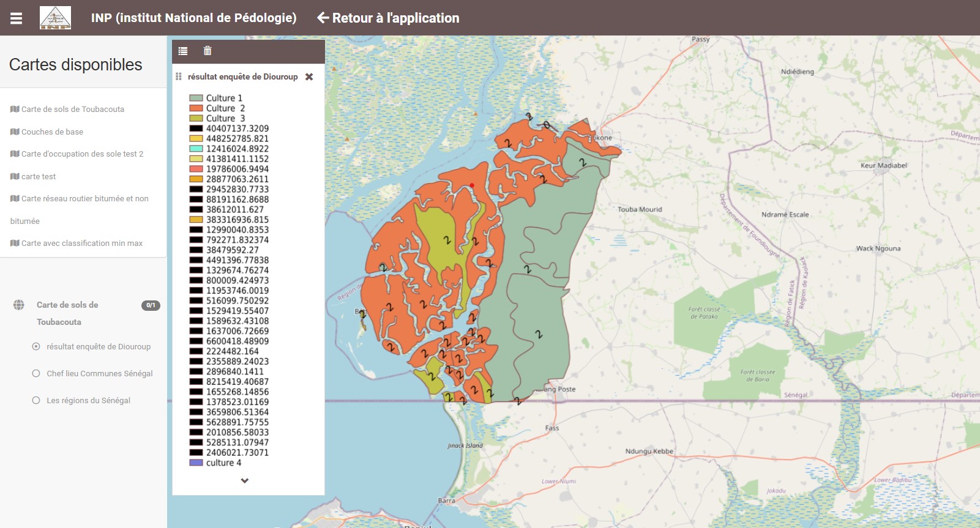
Task: Select Chef lieu Communes Sénégal layer
Action: point(36,374)
